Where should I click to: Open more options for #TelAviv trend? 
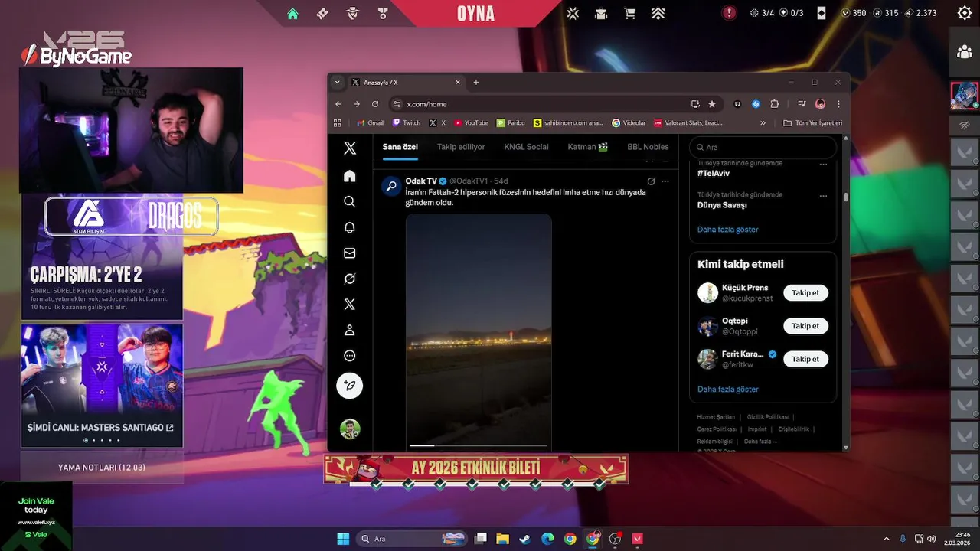click(x=823, y=164)
